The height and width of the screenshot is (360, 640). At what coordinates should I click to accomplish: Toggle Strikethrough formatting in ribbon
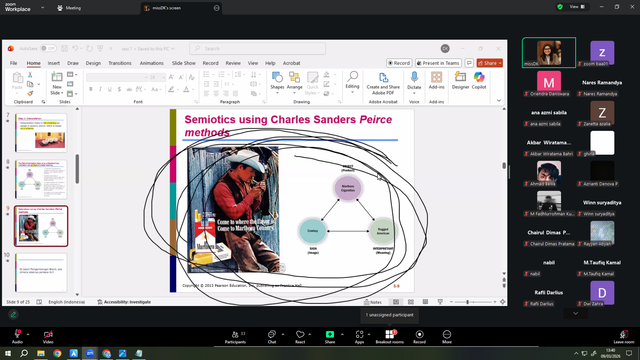point(129,89)
